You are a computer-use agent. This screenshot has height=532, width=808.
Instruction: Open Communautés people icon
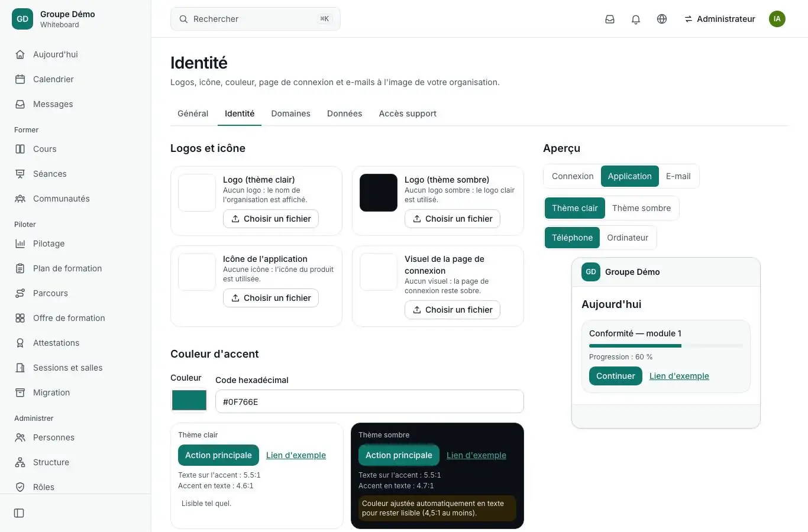[20, 199]
